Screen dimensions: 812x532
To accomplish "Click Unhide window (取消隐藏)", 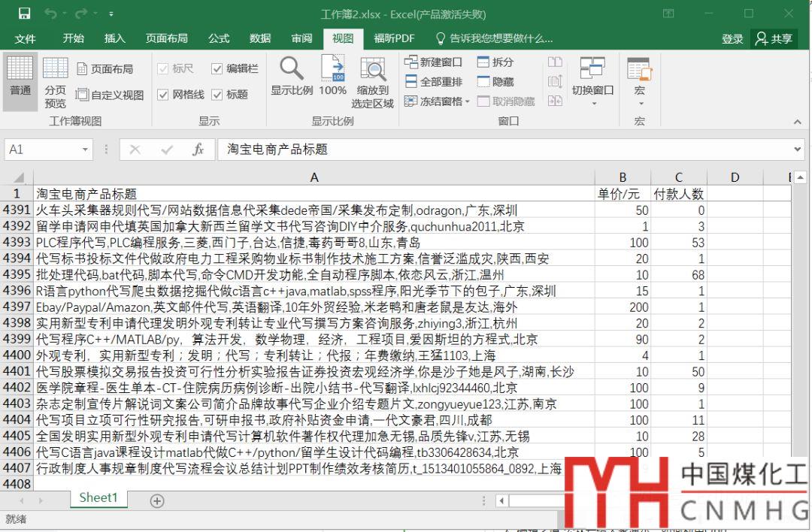I will tap(505, 101).
